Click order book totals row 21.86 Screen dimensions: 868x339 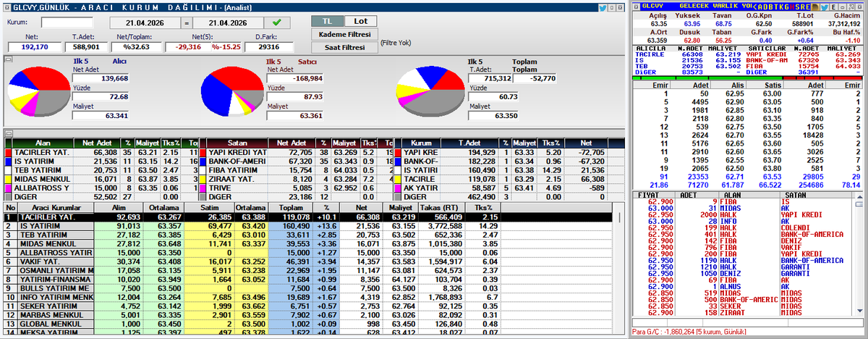point(748,185)
